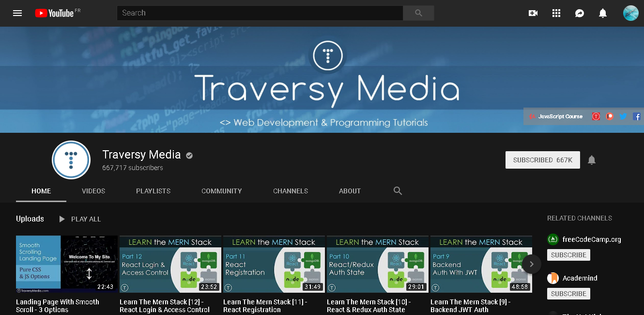
Task: Open the top-bar notifications bell
Action: [x=603, y=13]
